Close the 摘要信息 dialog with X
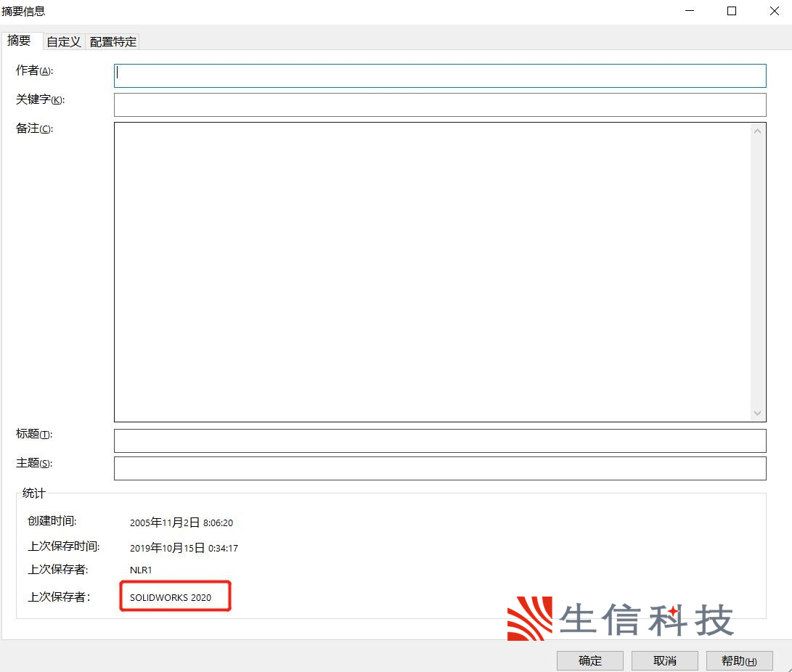The width and height of the screenshot is (792, 672). coord(774,11)
